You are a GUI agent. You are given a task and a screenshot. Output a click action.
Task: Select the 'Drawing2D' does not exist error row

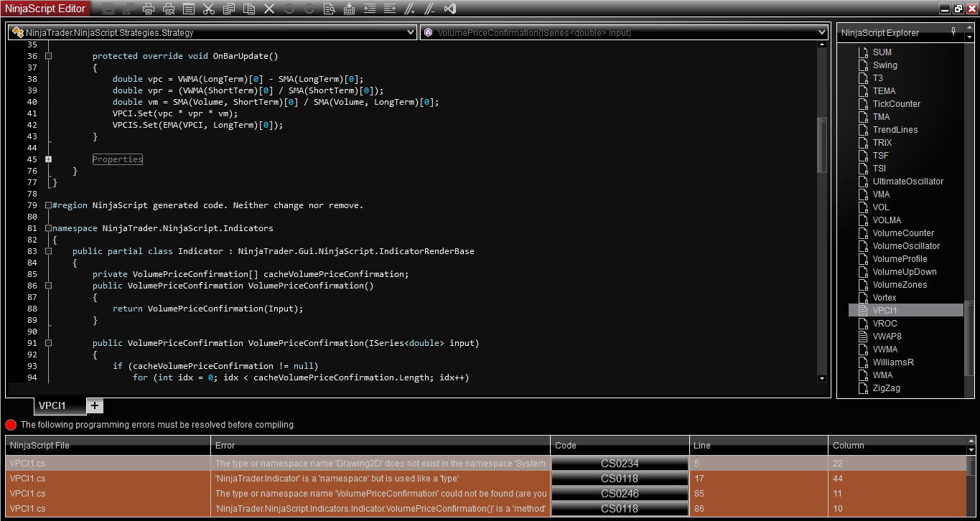click(x=486, y=464)
